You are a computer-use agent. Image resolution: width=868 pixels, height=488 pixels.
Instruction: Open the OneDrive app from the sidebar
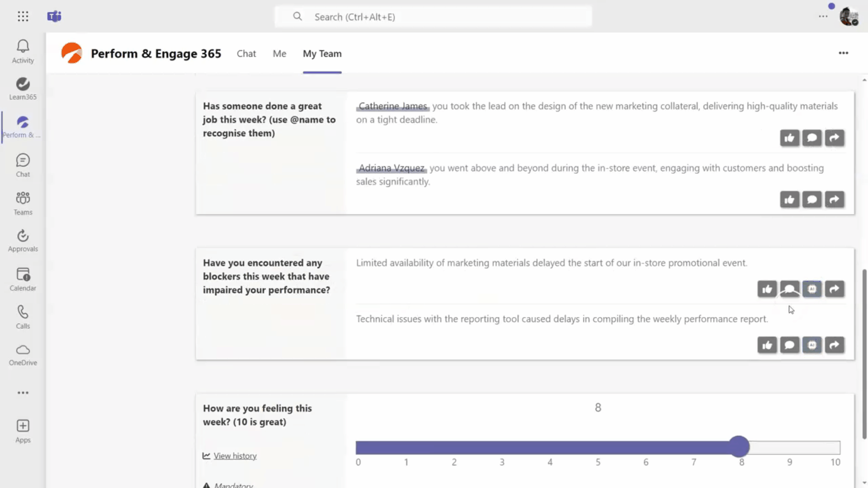[23, 355]
